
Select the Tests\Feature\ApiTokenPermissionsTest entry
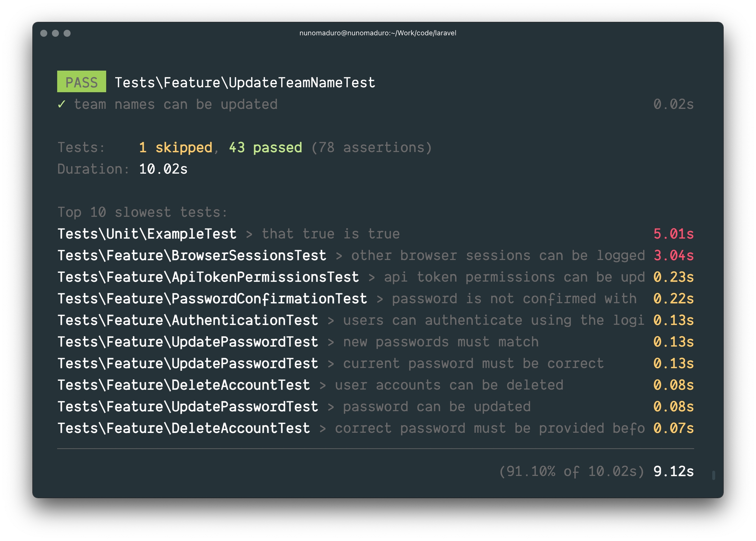[208, 277]
